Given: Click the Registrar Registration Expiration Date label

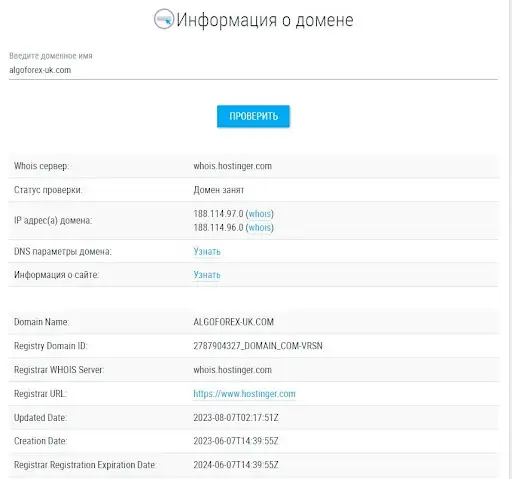Looking at the screenshot, I should (x=85, y=465).
